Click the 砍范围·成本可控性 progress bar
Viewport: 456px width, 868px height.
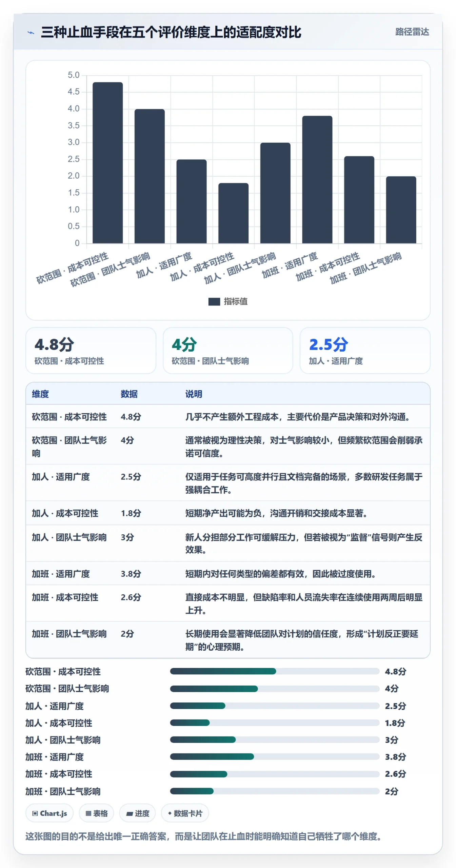(275, 671)
